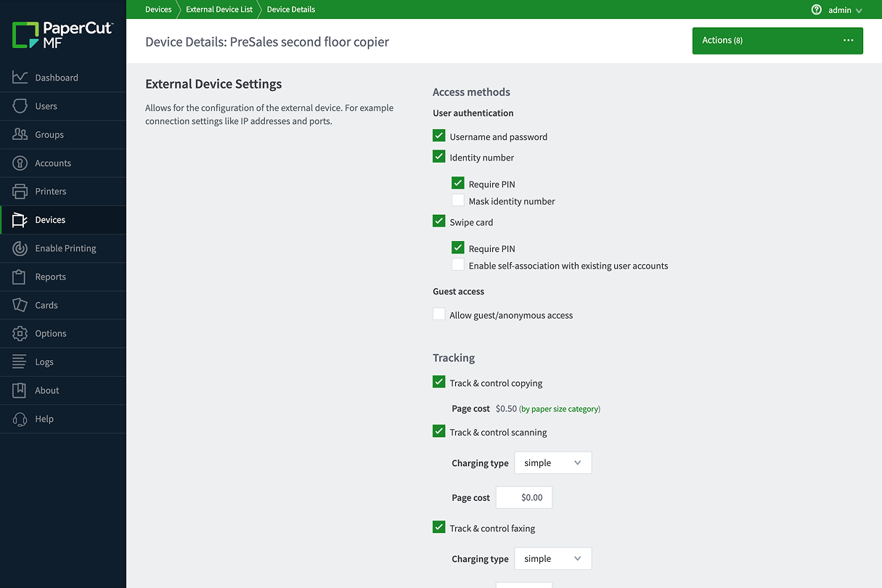Open the Charging type dropdown for faxing

(x=552, y=558)
